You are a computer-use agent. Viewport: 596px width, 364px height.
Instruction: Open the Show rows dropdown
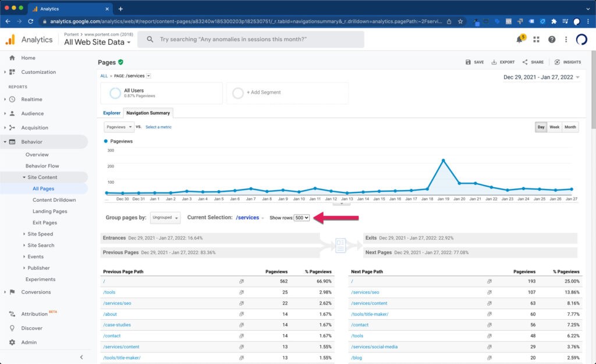[301, 217]
